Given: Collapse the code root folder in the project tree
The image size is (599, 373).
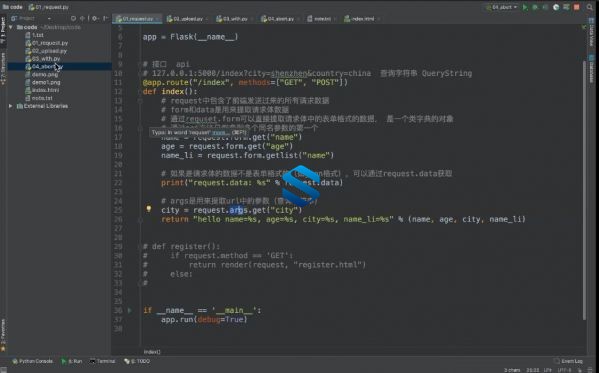Looking at the screenshot, I should tap(11, 28).
